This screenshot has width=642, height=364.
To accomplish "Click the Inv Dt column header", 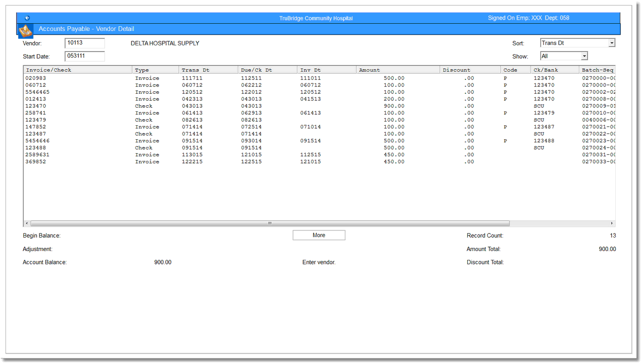I will pyautogui.click(x=327, y=70).
